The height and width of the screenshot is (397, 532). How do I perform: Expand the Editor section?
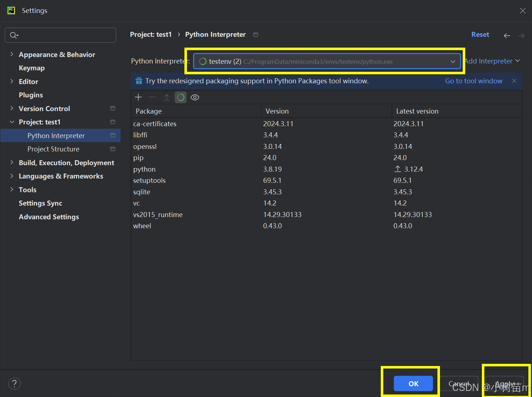click(12, 81)
